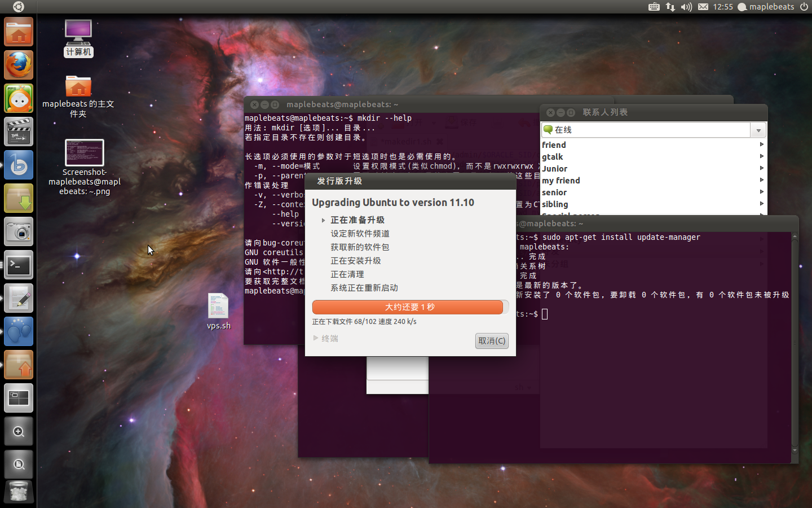Open the network connection indicator

coord(670,7)
